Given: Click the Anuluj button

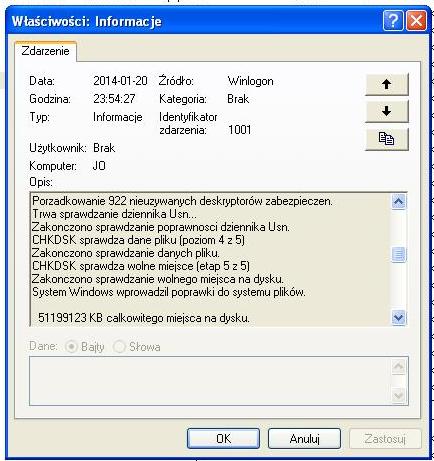Looking at the screenshot, I should (x=304, y=438).
